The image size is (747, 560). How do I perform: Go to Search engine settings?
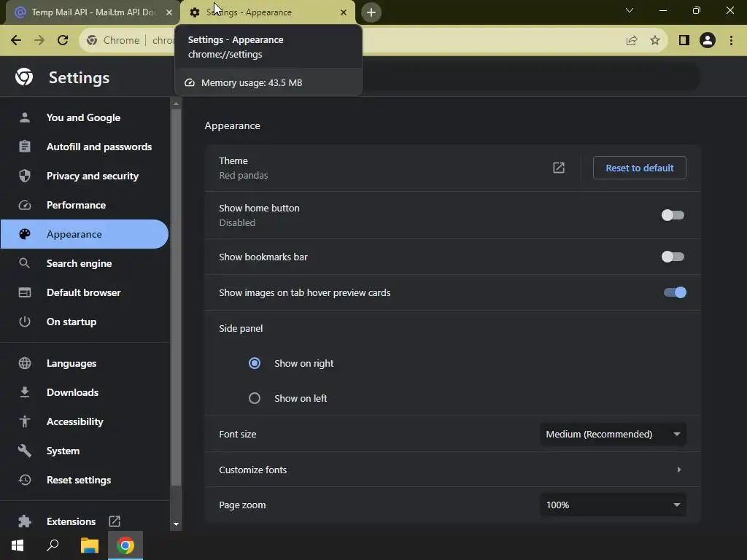[85, 262]
